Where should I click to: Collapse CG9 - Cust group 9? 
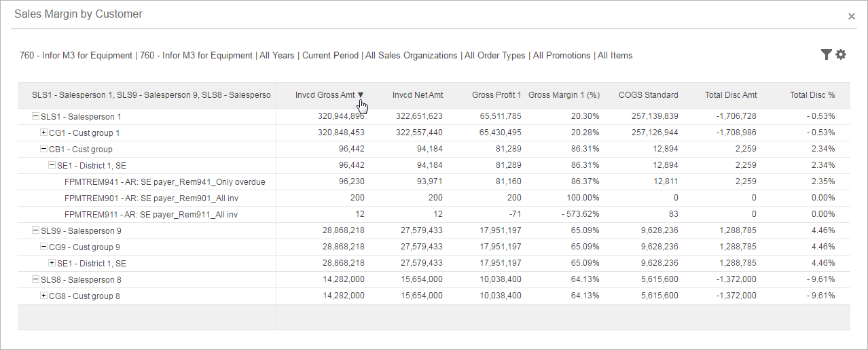click(x=44, y=247)
